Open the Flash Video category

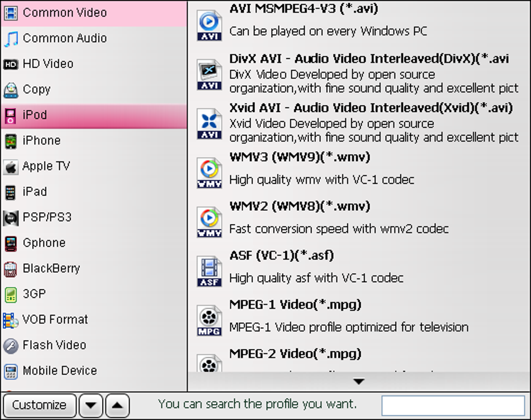(x=94, y=346)
